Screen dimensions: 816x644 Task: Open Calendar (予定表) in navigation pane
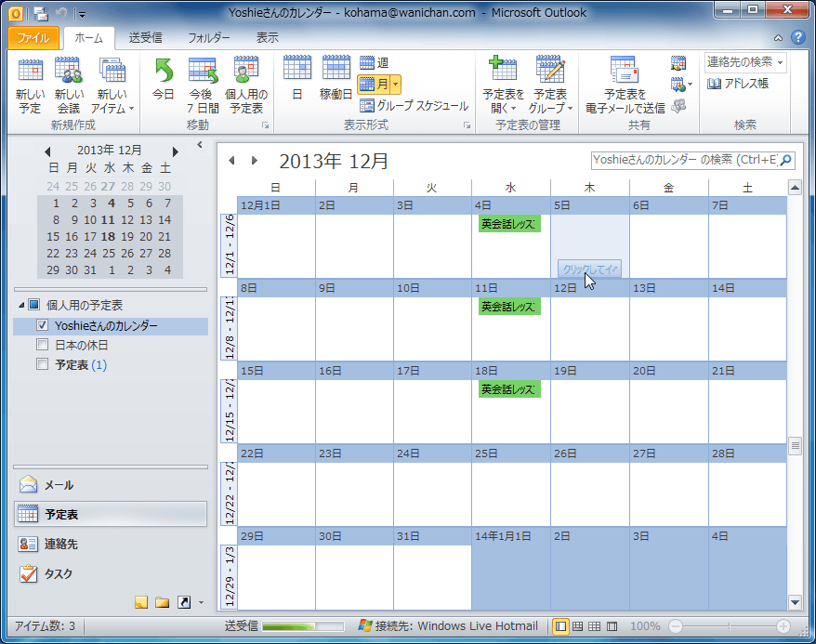point(111,515)
